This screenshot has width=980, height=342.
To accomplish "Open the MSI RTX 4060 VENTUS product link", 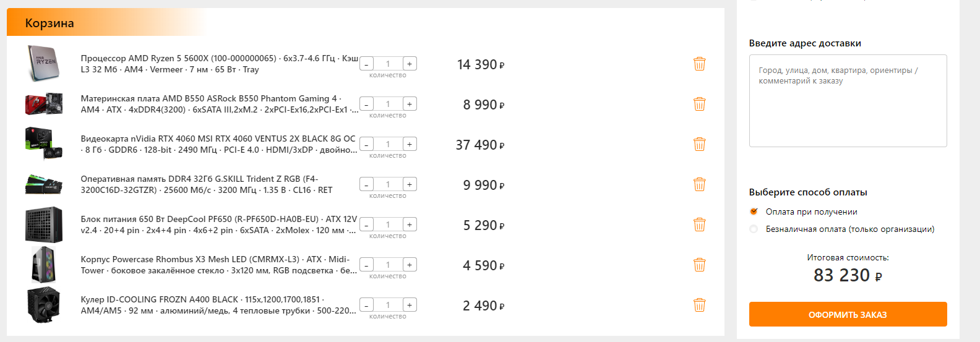I will point(219,144).
